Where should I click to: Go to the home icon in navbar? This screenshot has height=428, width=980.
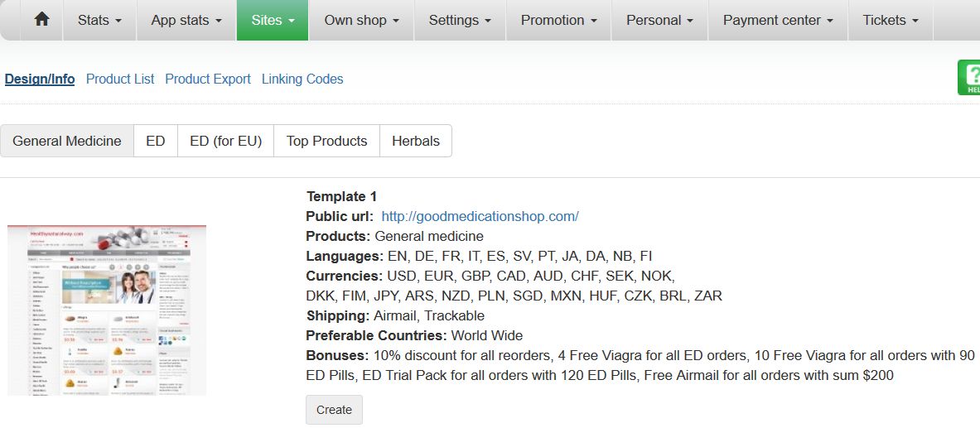(42, 20)
